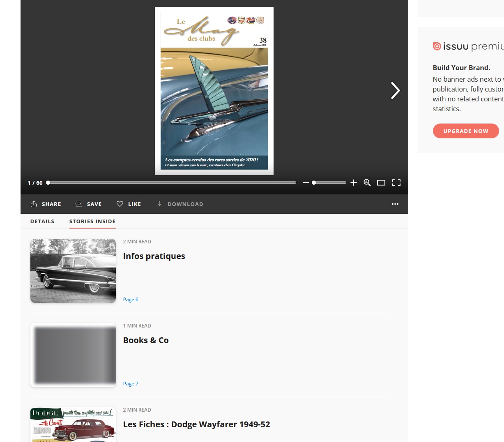Open Page 7 of Books & Co

coord(131,383)
